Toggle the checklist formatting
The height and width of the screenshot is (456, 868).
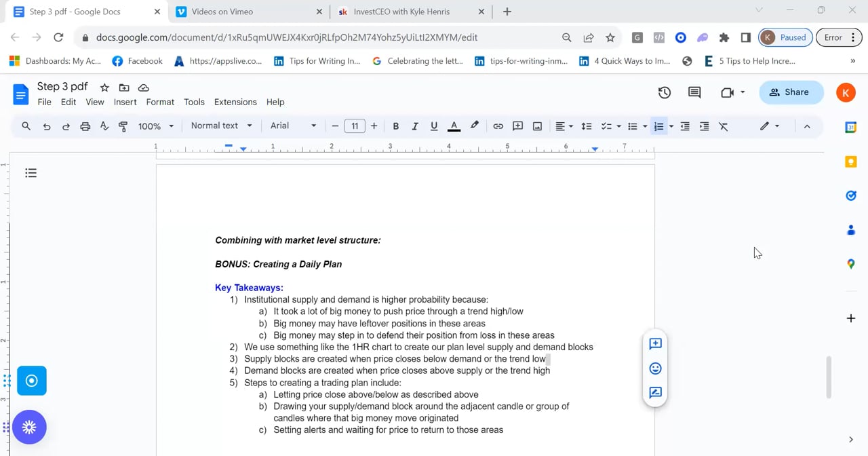(606, 126)
